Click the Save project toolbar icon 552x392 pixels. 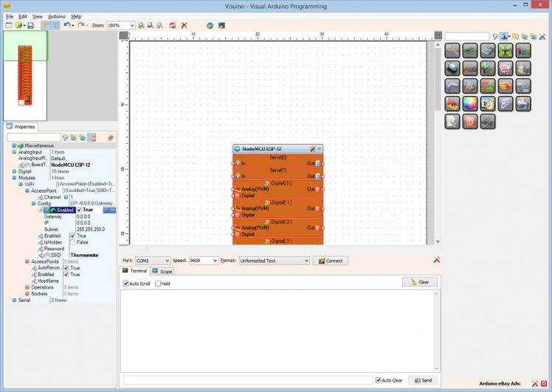pyautogui.click(x=30, y=25)
